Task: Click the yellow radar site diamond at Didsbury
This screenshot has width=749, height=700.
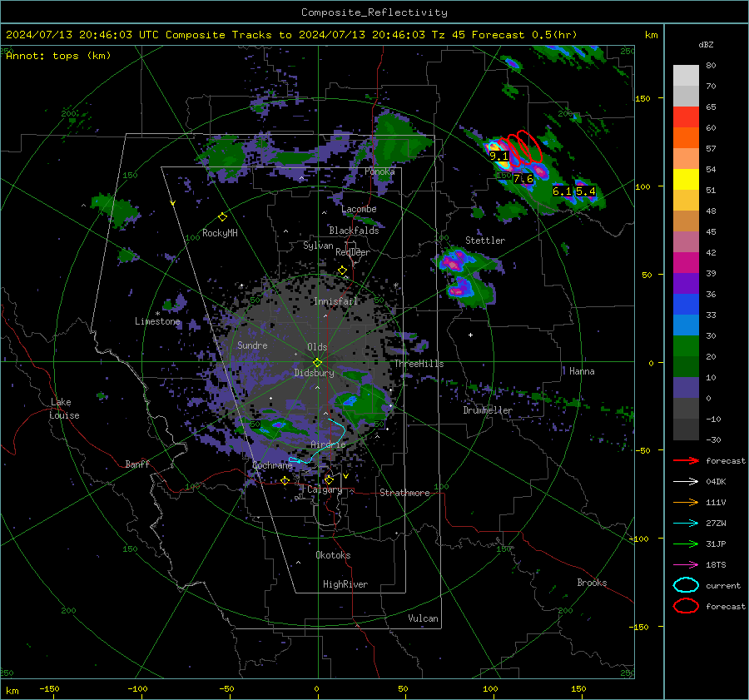Action: [x=317, y=362]
